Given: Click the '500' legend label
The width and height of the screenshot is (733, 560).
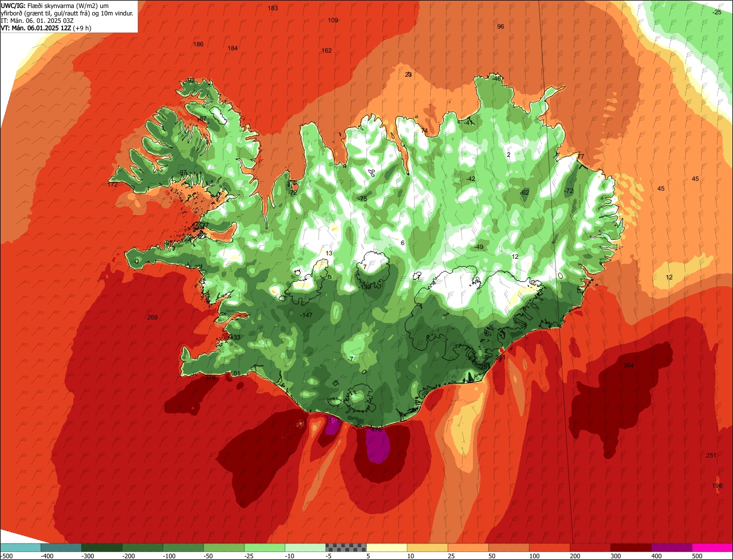Looking at the screenshot, I should 697,555.
